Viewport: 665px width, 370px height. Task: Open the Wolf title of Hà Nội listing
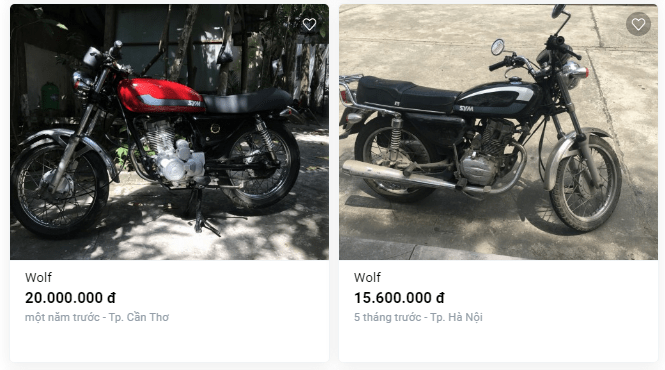[x=367, y=278]
